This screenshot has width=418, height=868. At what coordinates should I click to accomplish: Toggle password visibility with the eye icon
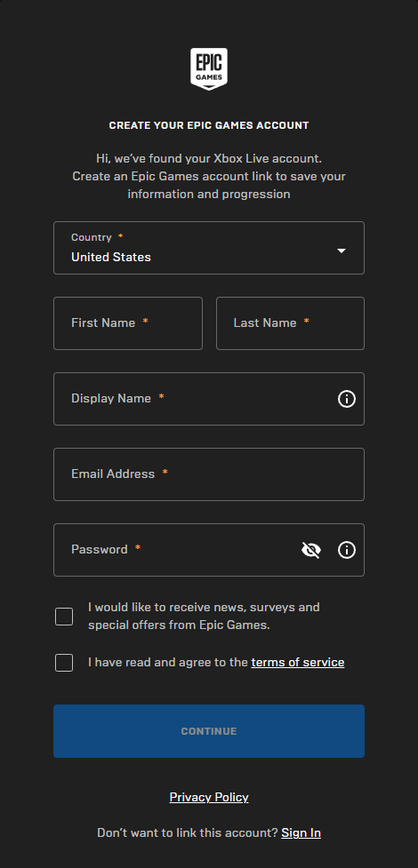click(x=311, y=550)
